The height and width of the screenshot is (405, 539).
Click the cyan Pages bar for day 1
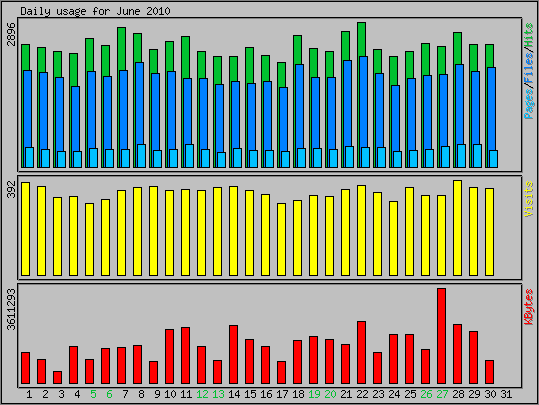pos(30,157)
